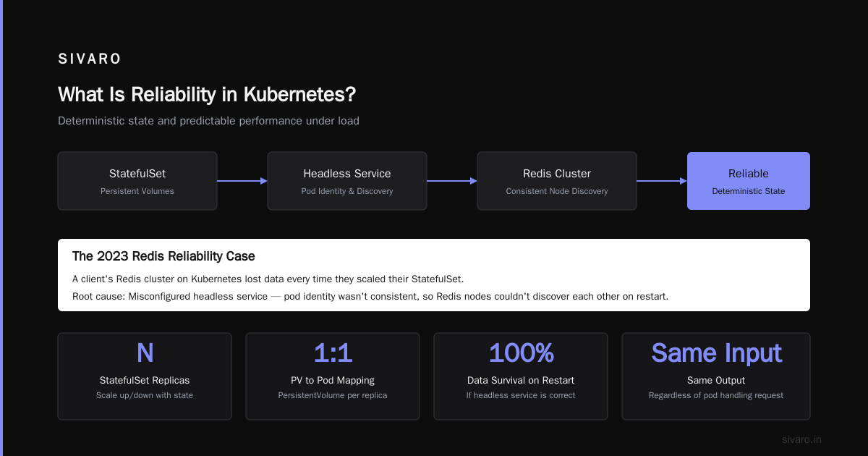Click the StatefulSet flow box

coord(137,181)
